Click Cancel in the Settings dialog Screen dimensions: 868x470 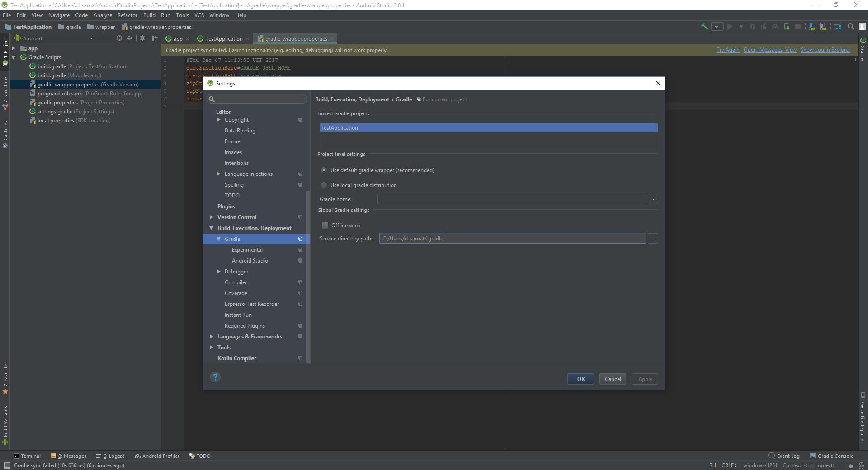(613, 379)
